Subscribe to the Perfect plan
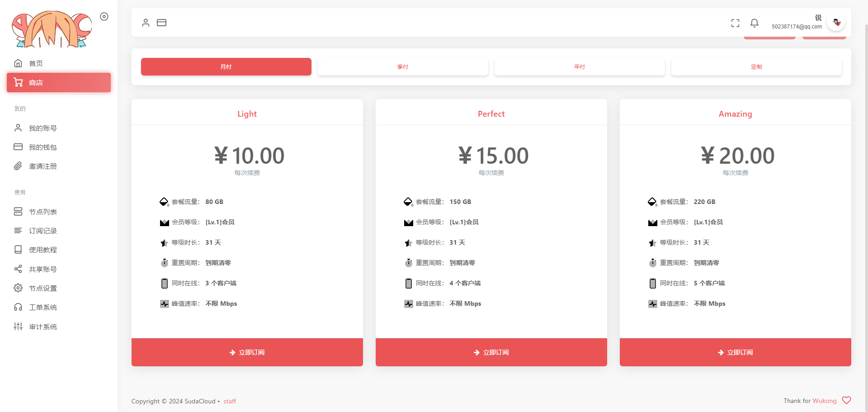The height and width of the screenshot is (412, 868). pos(491,352)
